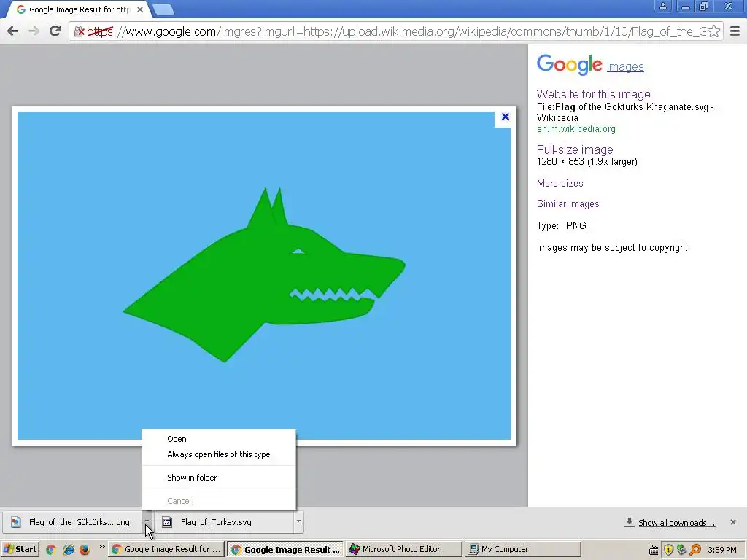Screen dimensions: 747x560
Task: Toggle dropdown arrow for Göktürks png download
Action: click(x=147, y=522)
